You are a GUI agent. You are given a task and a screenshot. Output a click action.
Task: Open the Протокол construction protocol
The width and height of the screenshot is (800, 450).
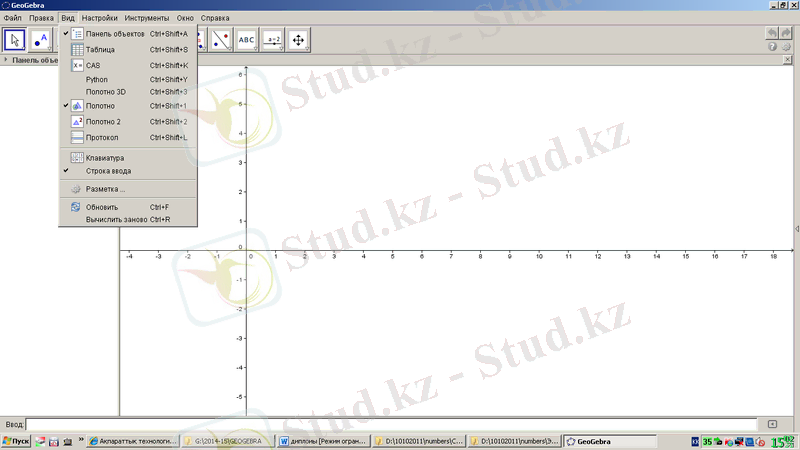[x=128, y=137]
